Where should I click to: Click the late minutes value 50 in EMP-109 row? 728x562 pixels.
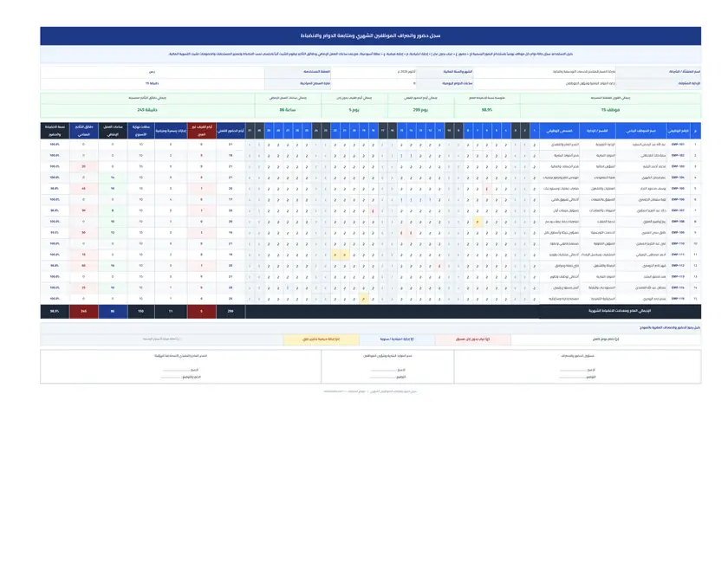(83, 232)
